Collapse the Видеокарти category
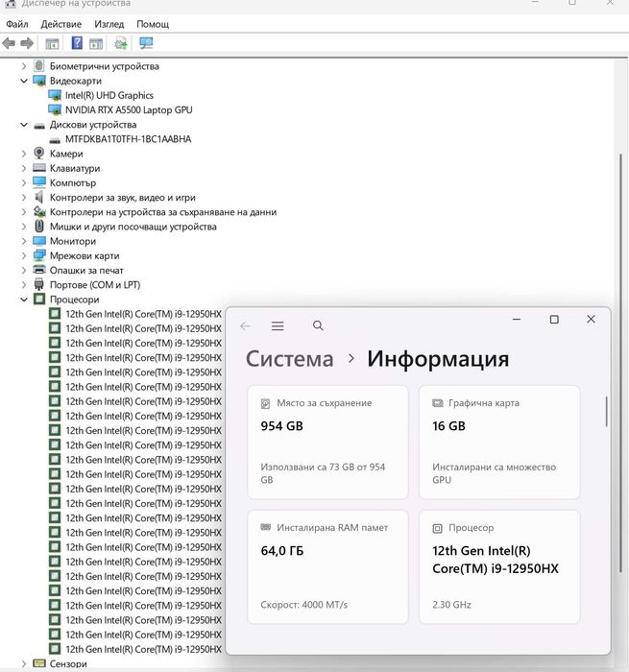Image resolution: width=629 pixels, height=672 pixels. (24, 81)
